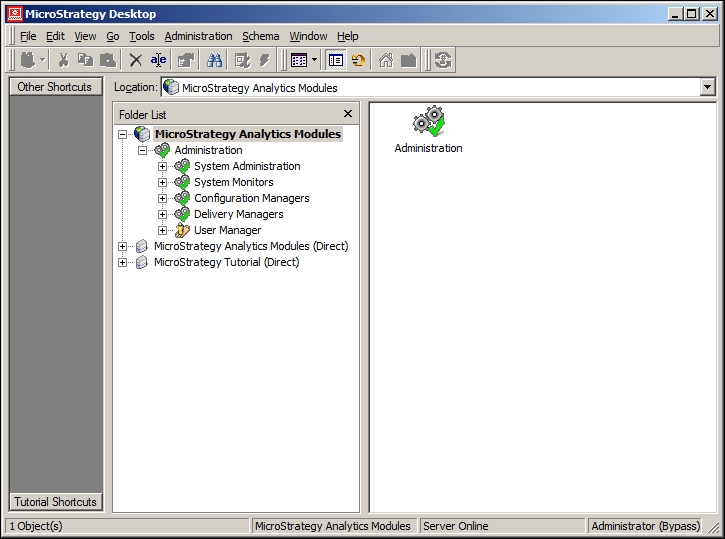Open the Schema menu
725x539 pixels.
(x=261, y=36)
